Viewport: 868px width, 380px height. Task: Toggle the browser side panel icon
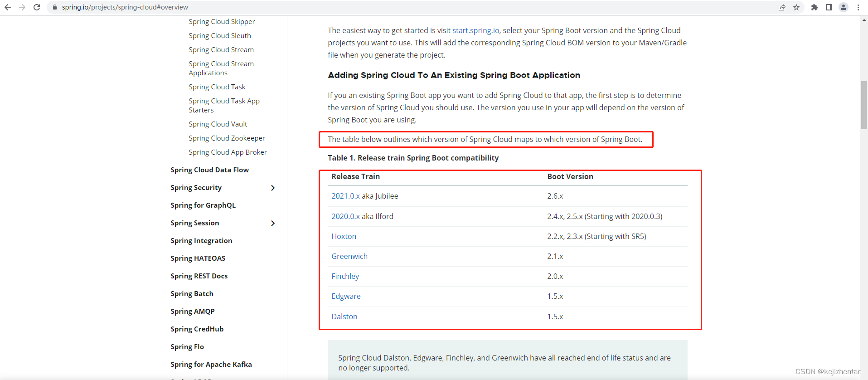click(829, 7)
